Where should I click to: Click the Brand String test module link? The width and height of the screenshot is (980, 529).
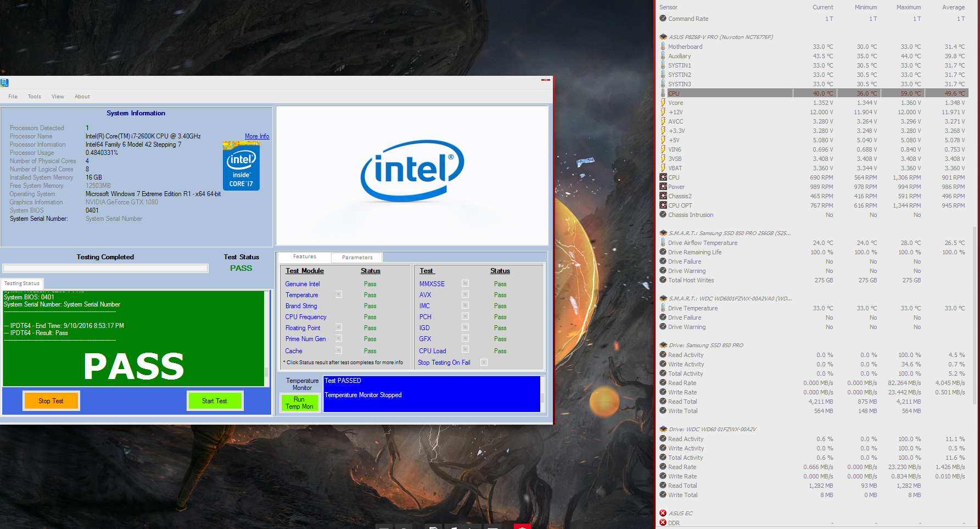301,306
